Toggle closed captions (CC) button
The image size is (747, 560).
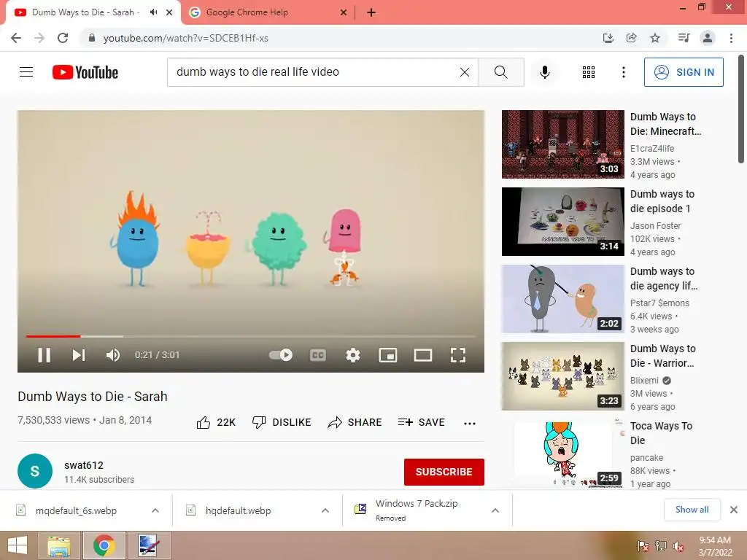318,355
